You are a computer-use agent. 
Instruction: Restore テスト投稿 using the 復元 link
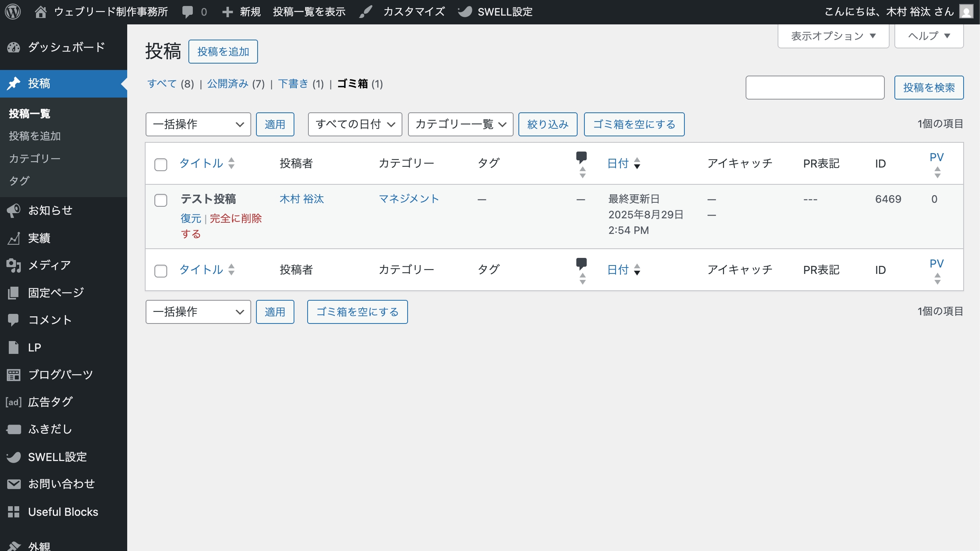[190, 218]
